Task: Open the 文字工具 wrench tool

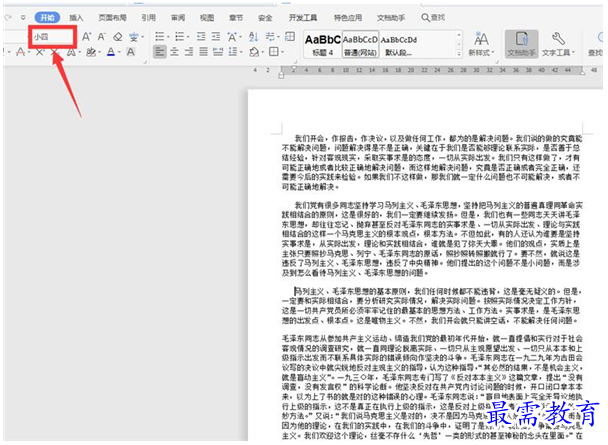Action: 558,44
